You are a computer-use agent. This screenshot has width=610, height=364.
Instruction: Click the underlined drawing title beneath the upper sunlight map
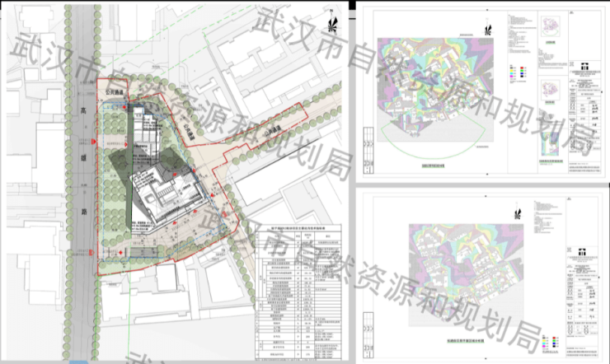click(x=434, y=166)
